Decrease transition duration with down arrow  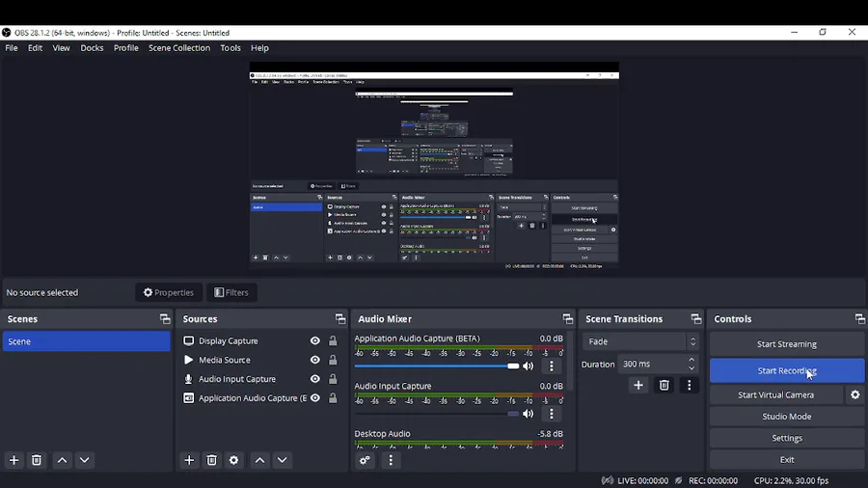692,368
